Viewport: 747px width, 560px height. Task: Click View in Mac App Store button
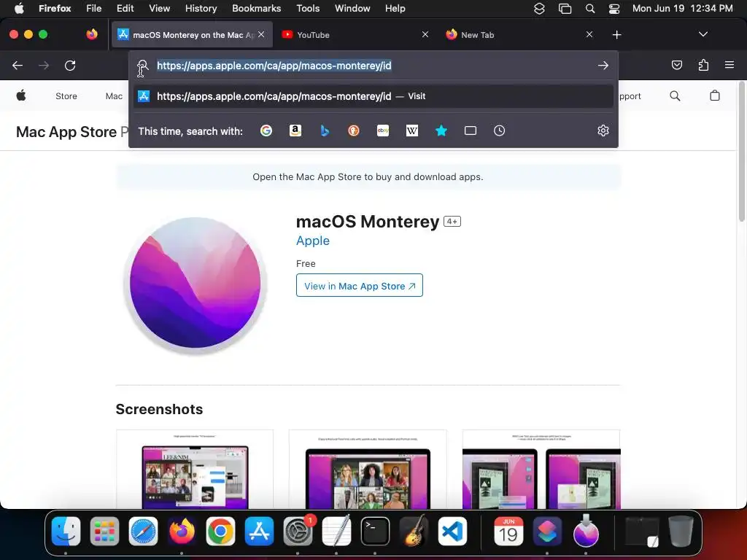point(359,285)
